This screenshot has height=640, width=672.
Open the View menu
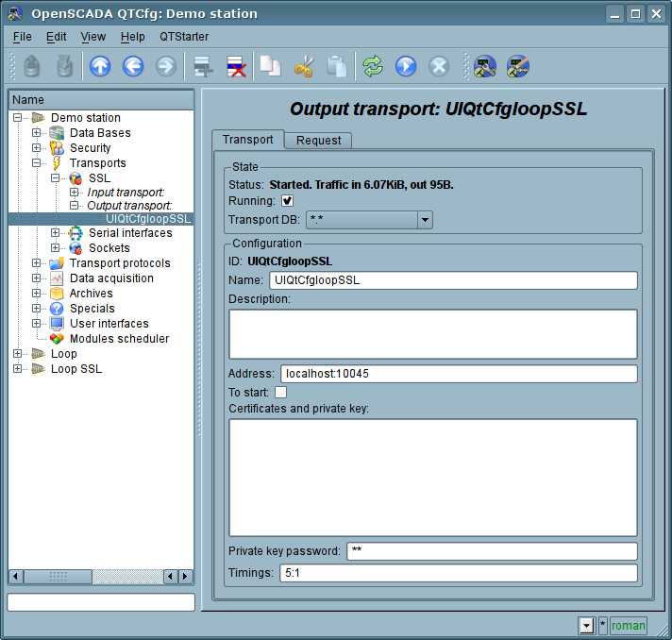(93, 37)
